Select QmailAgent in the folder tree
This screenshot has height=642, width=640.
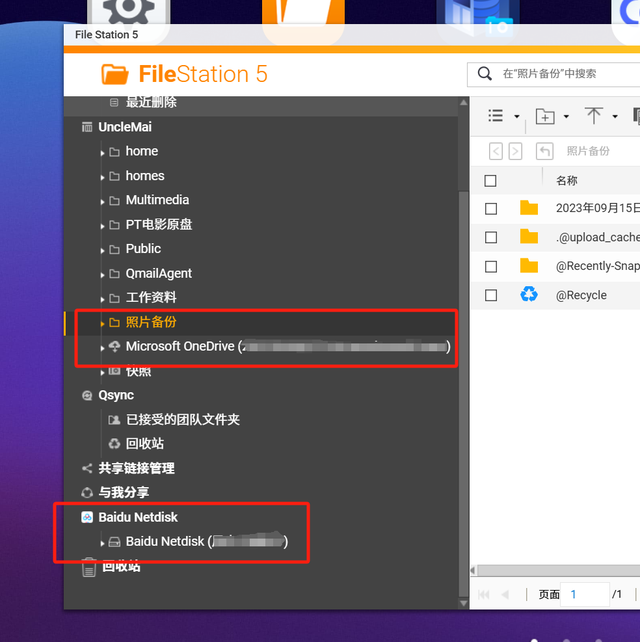tap(158, 273)
